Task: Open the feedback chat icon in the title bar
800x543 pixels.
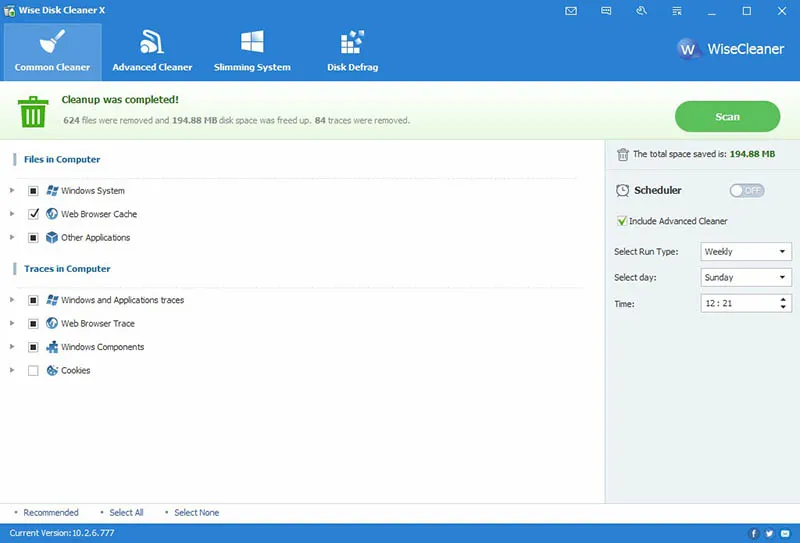Action: tap(606, 11)
